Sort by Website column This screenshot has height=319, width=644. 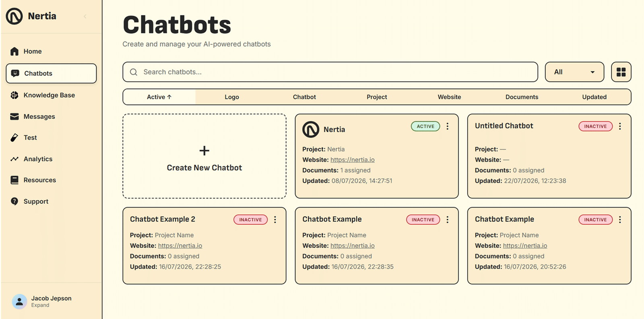coord(449,97)
